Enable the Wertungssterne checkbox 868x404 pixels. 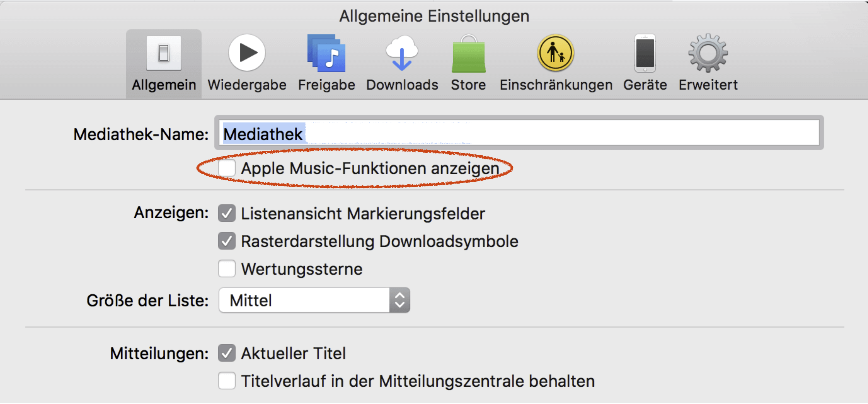[x=226, y=269]
